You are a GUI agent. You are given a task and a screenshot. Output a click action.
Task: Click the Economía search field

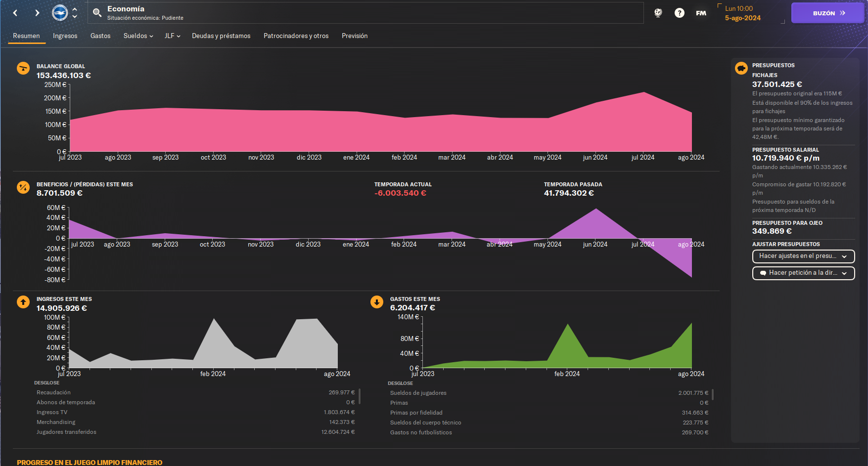pos(365,13)
